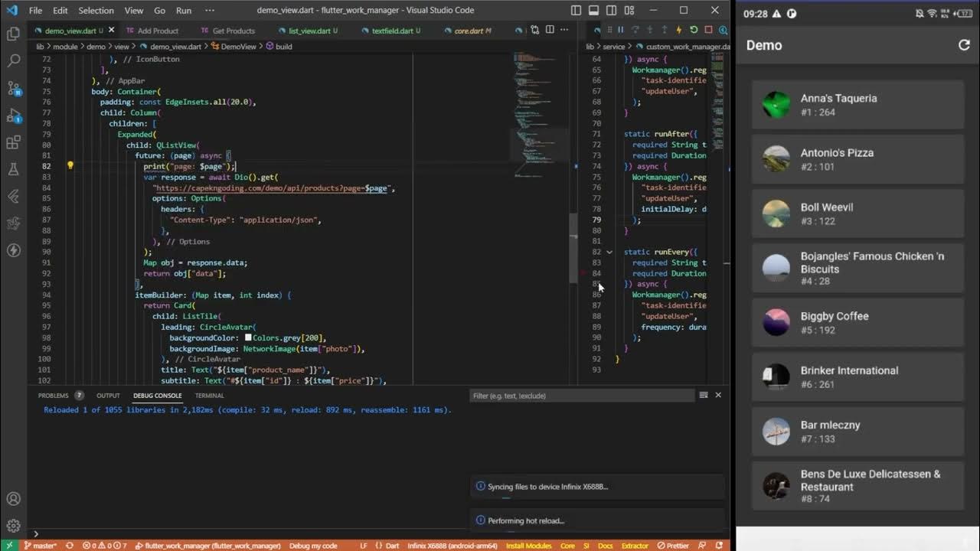
Task: Collapse the runEvery fold at line 82
Action: pyautogui.click(x=609, y=252)
